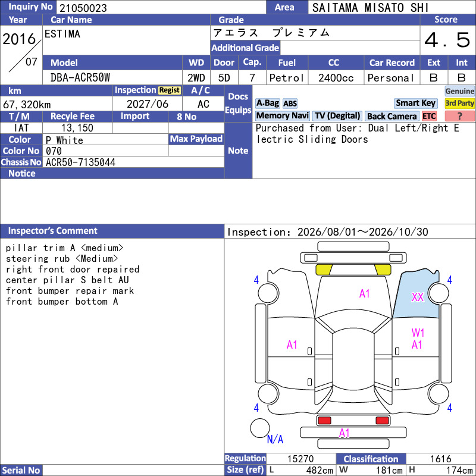The height and width of the screenshot is (476, 476).
Task: Click the Inquiry No value 21050023
Action: [x=83, y=8]
